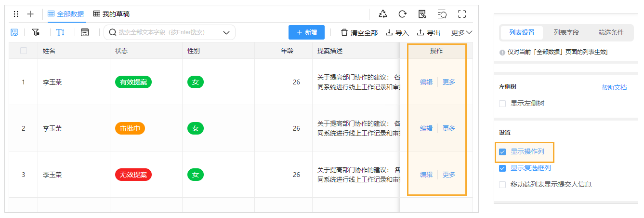Click the refresh icon
Image resolution: width=644 pixels, height=218 pixels.
point(402,14)
